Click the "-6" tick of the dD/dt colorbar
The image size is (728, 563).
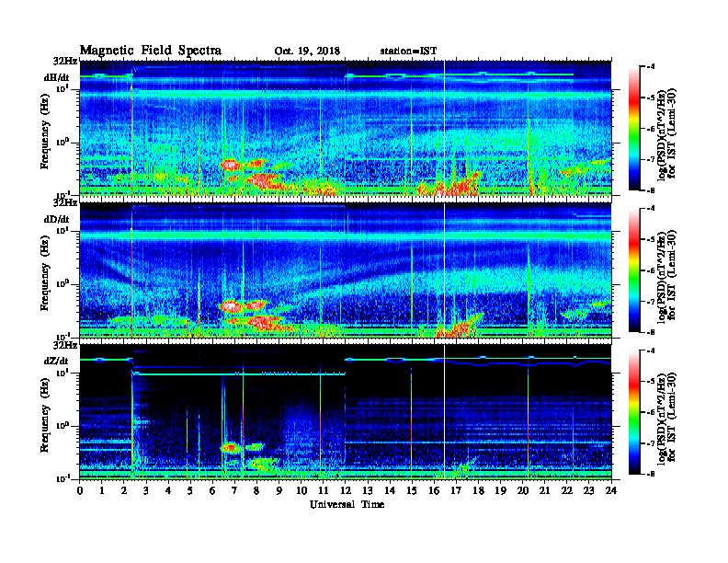click(x=652, y=270)
